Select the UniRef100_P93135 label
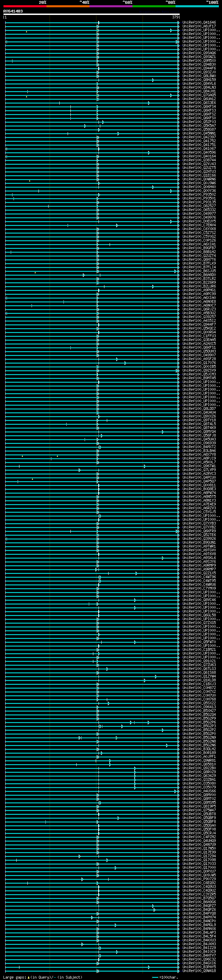Image resolution: width=222 pixels, height=980 pixels. pos(199,202)
